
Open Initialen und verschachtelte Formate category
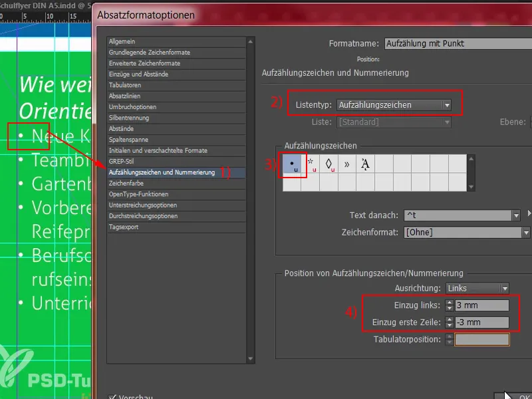coord(176,150)
